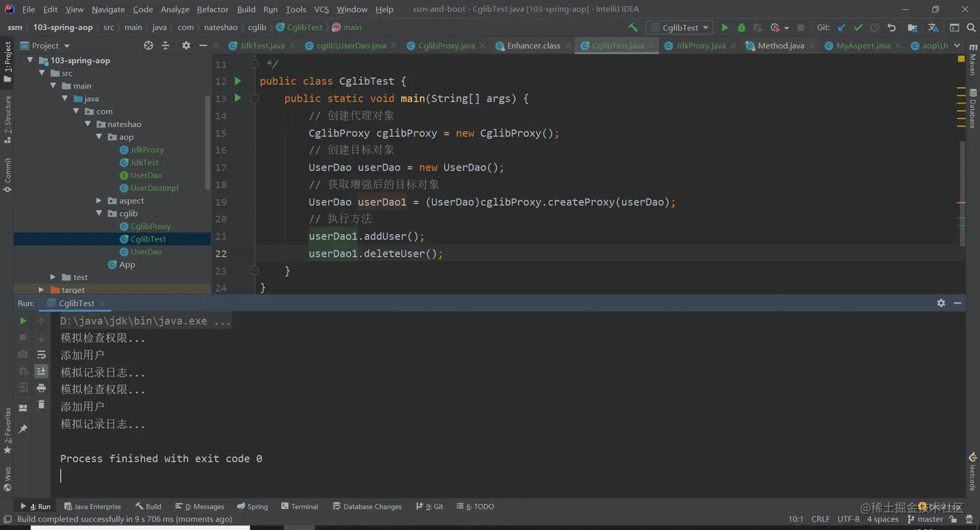Select UserDaoImpl in project tree
Image resolution: width=980 pixels, height=530 pixels.
pyautogui.click(x=154, y=188)
